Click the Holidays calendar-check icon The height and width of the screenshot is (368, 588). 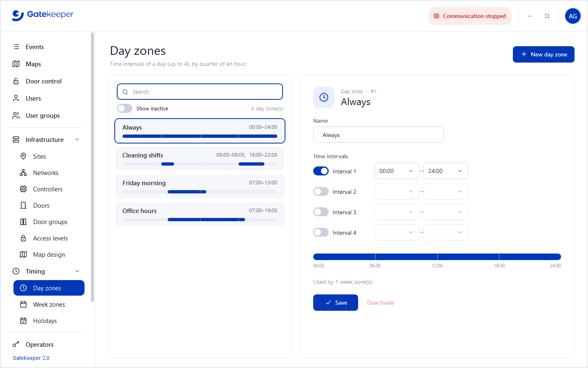point(23,321)
